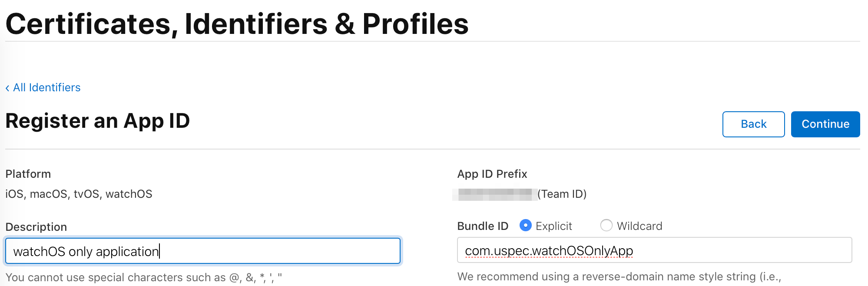Focus the Bundle ID text field
The height and width of the screenshot is (286, 868).
click(654, 250)
